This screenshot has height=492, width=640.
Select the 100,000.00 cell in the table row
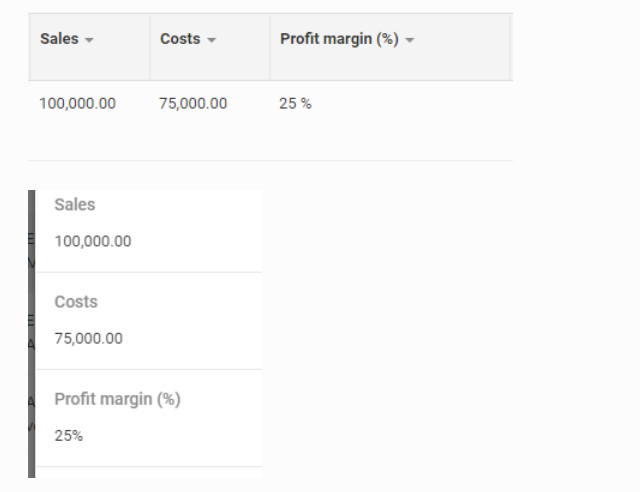(77, 103)
